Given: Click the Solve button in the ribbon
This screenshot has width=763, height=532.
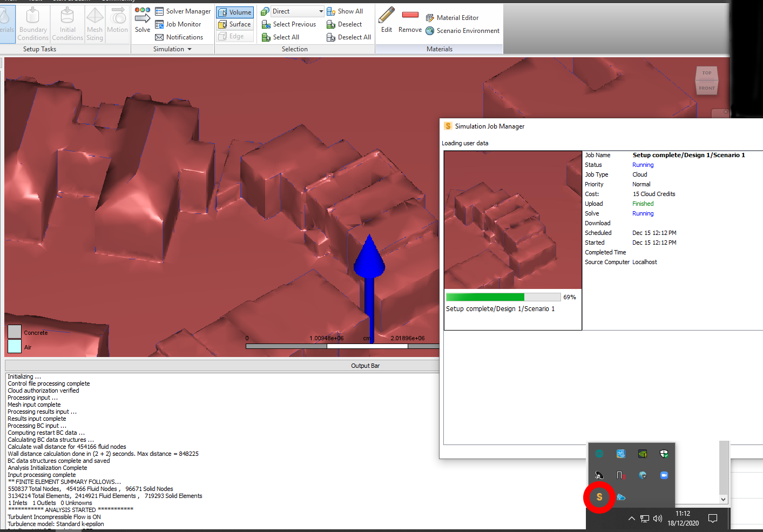Looking at the screenshot, I should 143,20.
